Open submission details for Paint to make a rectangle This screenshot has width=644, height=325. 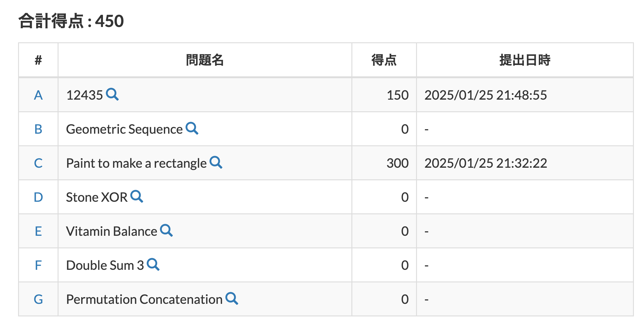pyautogui.click(x=217, y=163)
